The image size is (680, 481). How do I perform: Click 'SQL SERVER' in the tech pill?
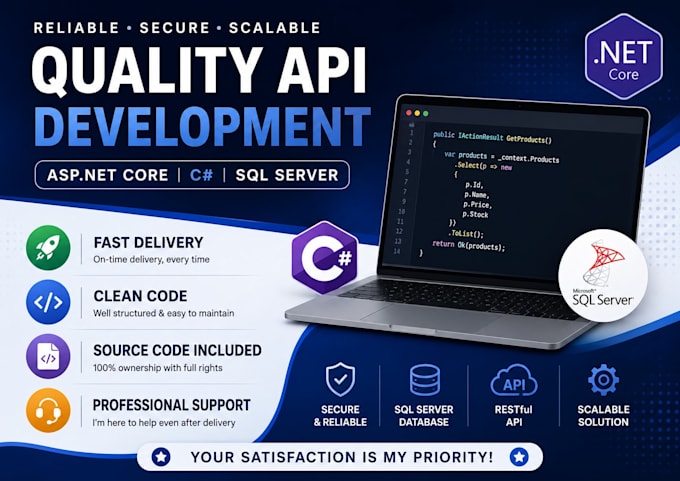coord(287,175)
